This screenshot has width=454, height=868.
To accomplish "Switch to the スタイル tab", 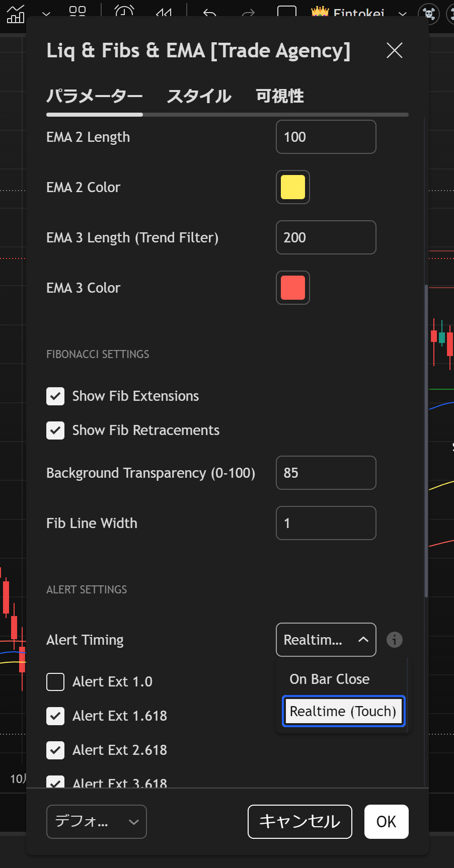I will pyautogui.click(x=199, y=96).
